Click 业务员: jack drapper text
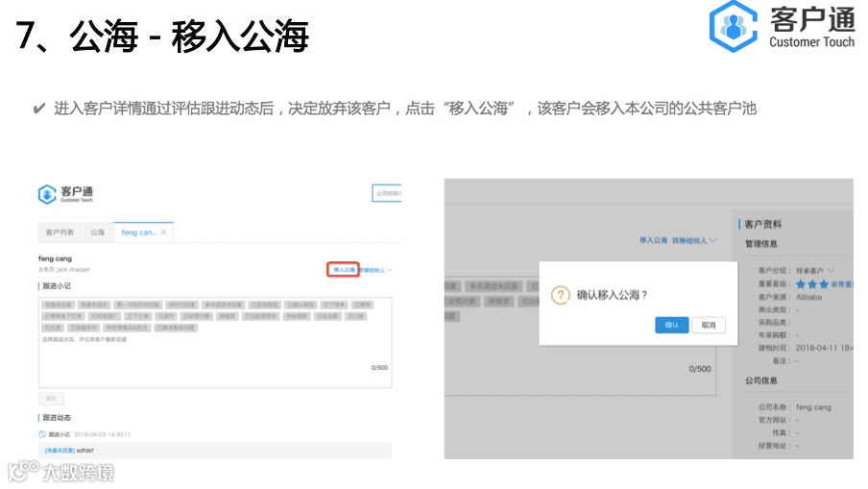The height and width of the screenshot is (489, 868). point(63,270)
